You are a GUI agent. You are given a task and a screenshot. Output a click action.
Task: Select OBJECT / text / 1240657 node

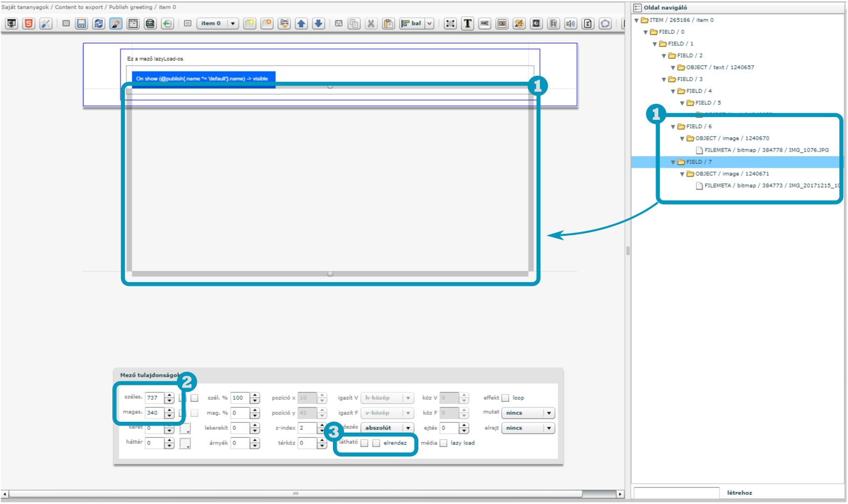719,67
